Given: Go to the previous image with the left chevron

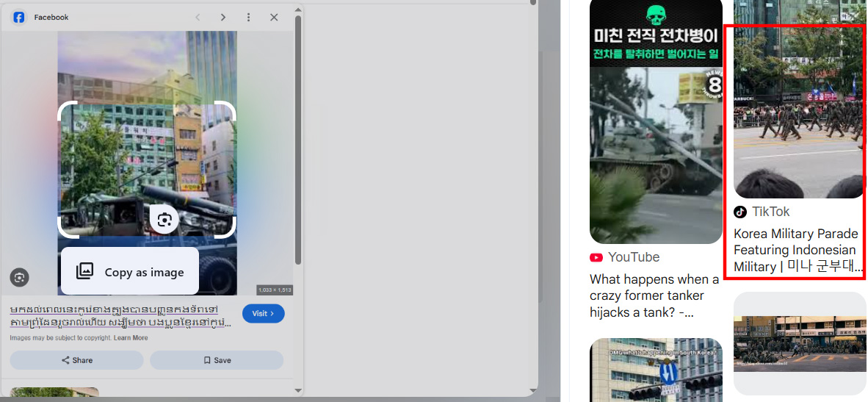Looking at the screenshot, I should pos(198,17).
